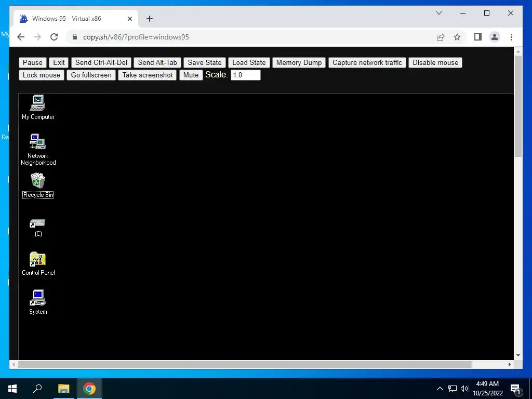Image resolution: width=532 pixels, height=399 pixels.
Task: Open the tab search dropdown chevron
Action: click(x=438, y=13)
